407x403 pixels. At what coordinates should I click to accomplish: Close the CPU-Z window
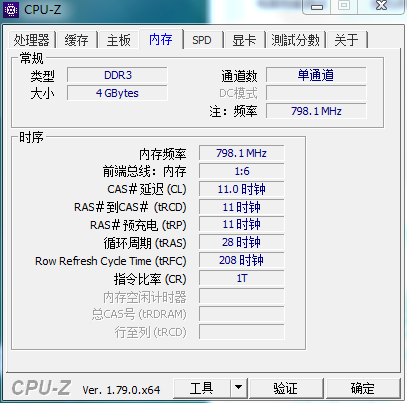pos(381,6)
